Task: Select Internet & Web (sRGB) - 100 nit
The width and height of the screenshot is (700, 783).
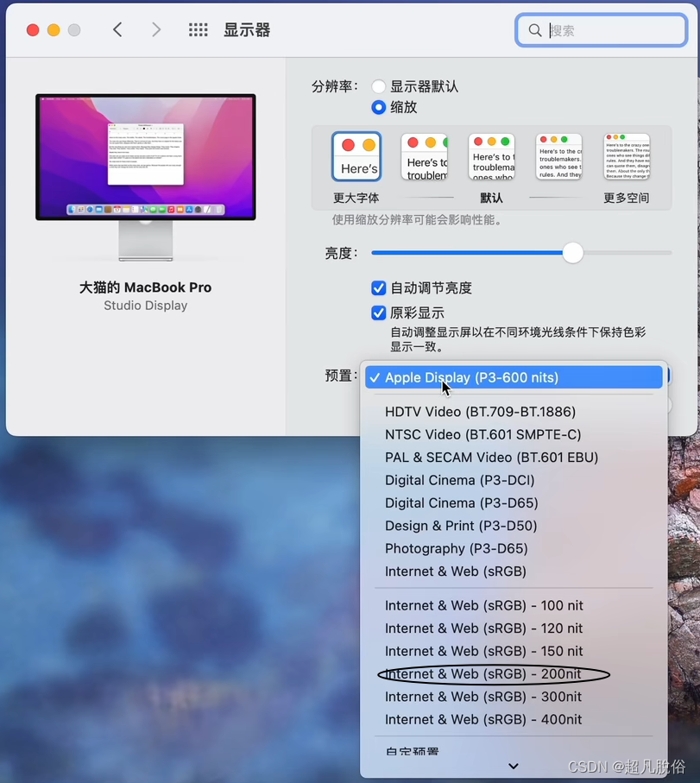Action: (x=514, y=606)
